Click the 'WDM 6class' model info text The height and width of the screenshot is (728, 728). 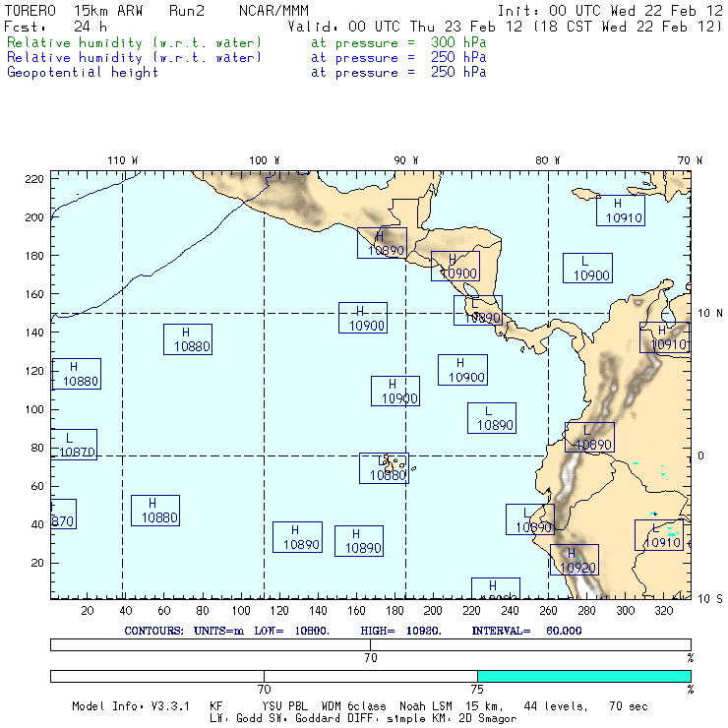pos(354,706)
